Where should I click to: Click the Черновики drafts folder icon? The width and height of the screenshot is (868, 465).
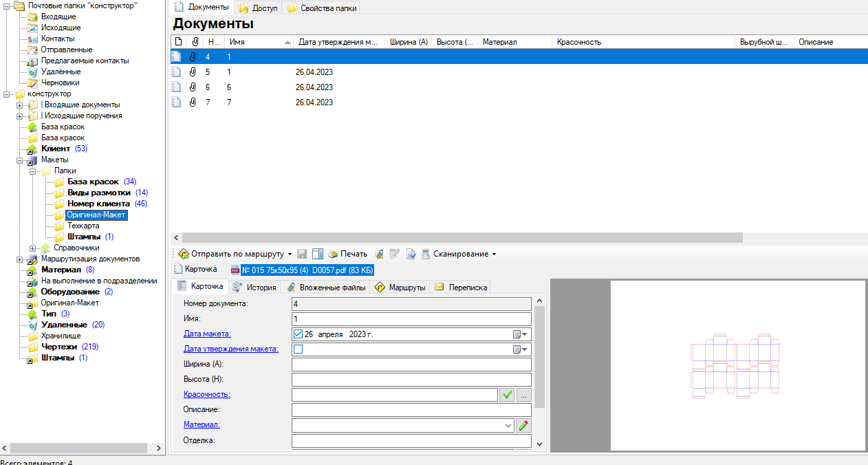coord(32,83)
